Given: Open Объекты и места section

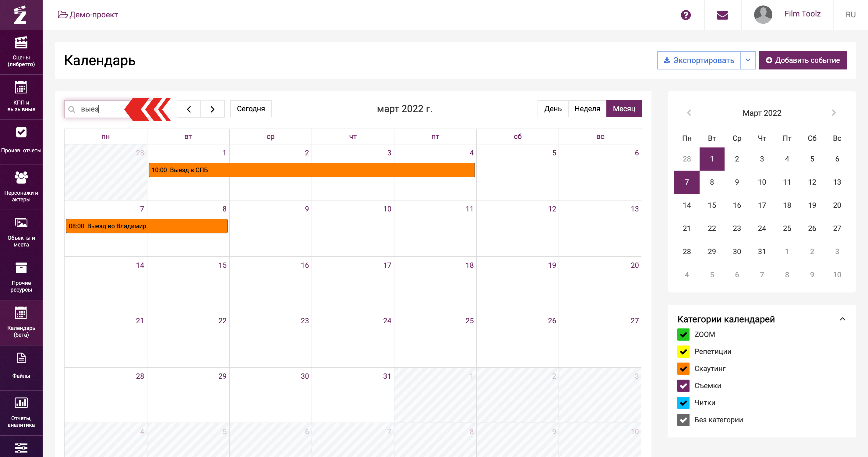Looking at the screenshot, I should coord(21,232).
